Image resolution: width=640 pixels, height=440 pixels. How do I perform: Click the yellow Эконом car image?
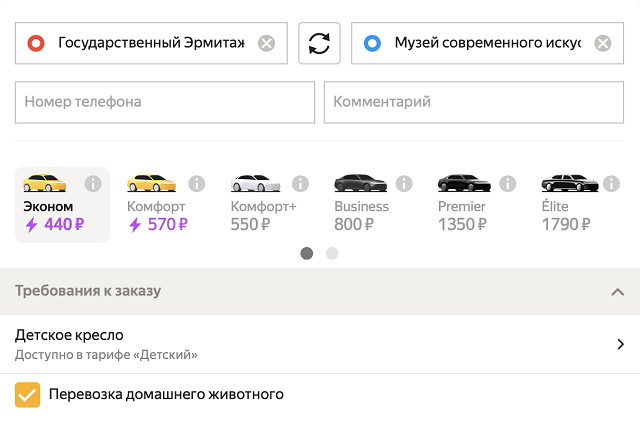tap(44, 183)
